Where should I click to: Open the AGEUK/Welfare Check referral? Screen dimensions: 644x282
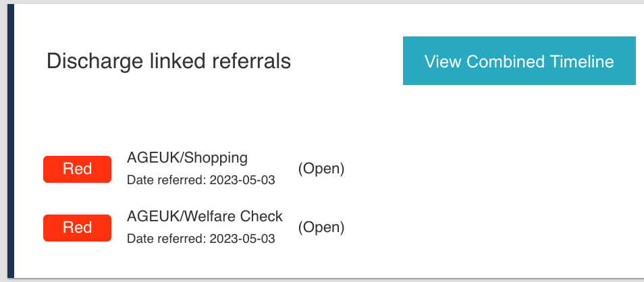tap(205, 217)
